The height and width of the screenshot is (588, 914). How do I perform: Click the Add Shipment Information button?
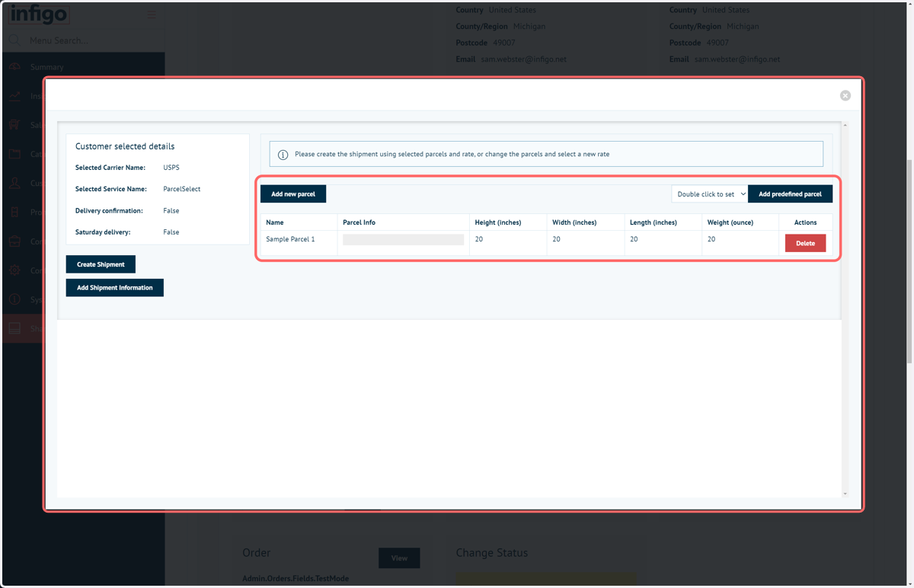pos(115,288)
